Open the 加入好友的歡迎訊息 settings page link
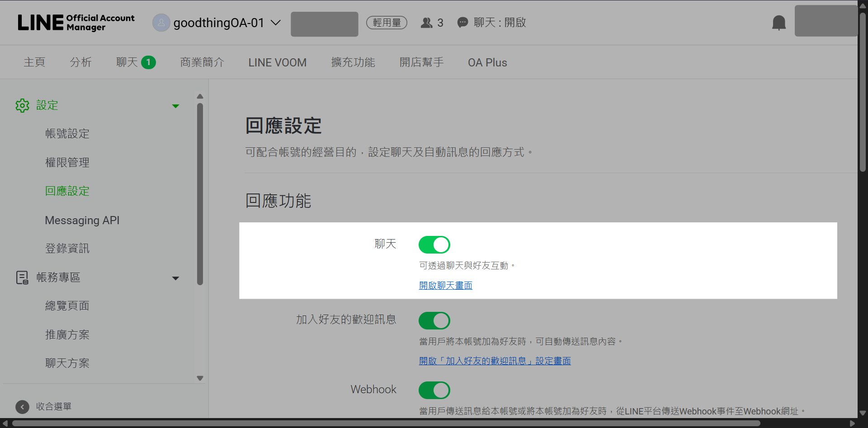Image resolution: width=868 pixels, height=428 pixels. 495,361
